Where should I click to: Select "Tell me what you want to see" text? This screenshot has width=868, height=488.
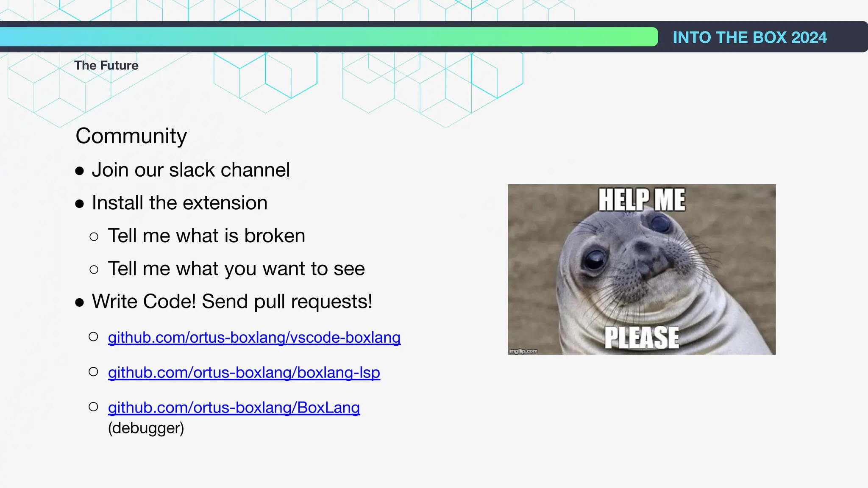[x=236, y=269]
